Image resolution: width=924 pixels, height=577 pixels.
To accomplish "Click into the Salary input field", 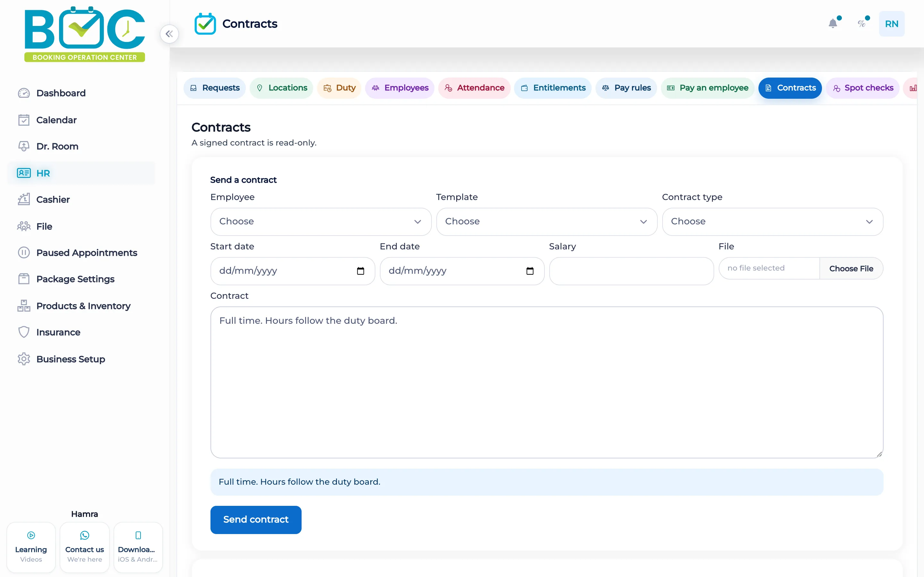I will (631, 271).
